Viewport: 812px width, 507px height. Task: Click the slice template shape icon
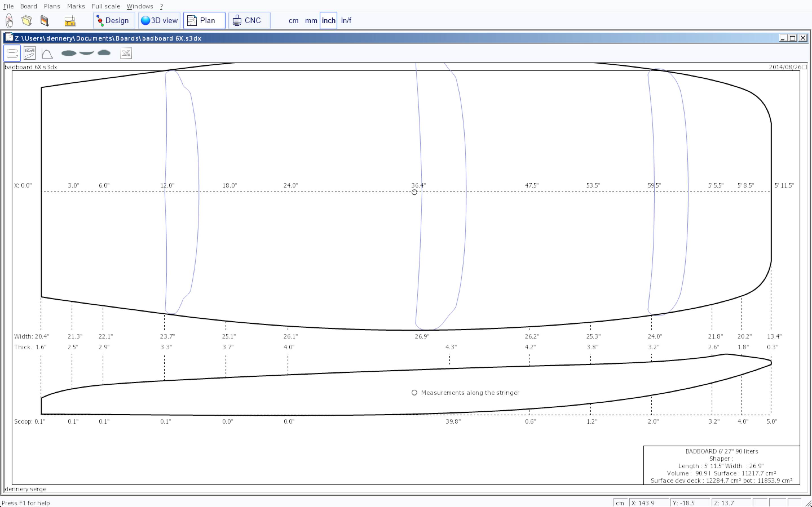104,53
